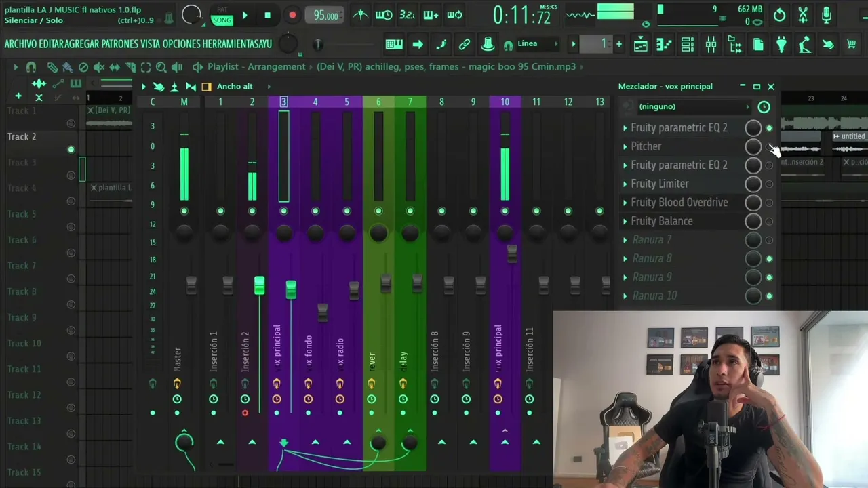Open the Fruity Blood Overdrive plugin
Viewport: 868px width, 488px height.
[679, 203]
